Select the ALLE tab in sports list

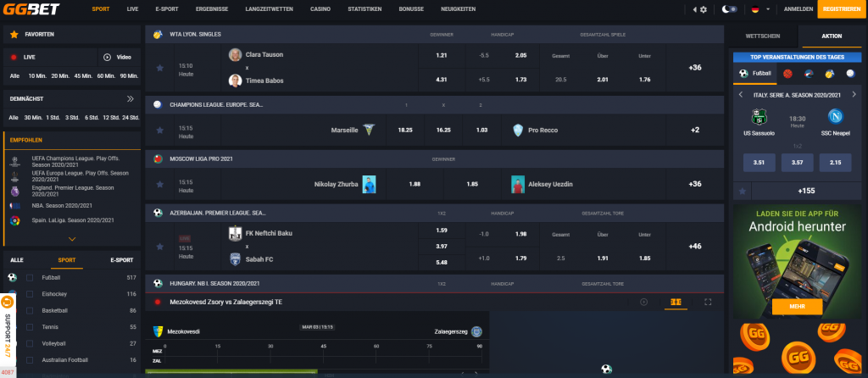coord(17,260)
